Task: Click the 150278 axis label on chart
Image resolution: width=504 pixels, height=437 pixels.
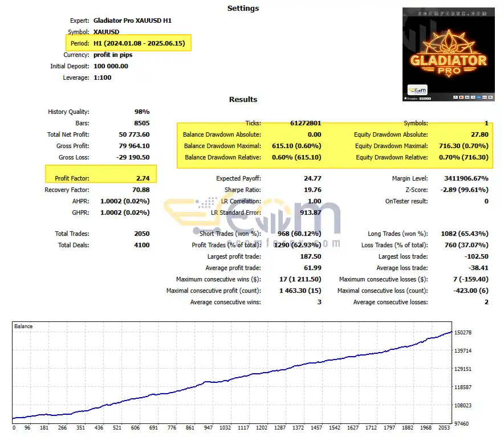Action: (x=463, y=333)
